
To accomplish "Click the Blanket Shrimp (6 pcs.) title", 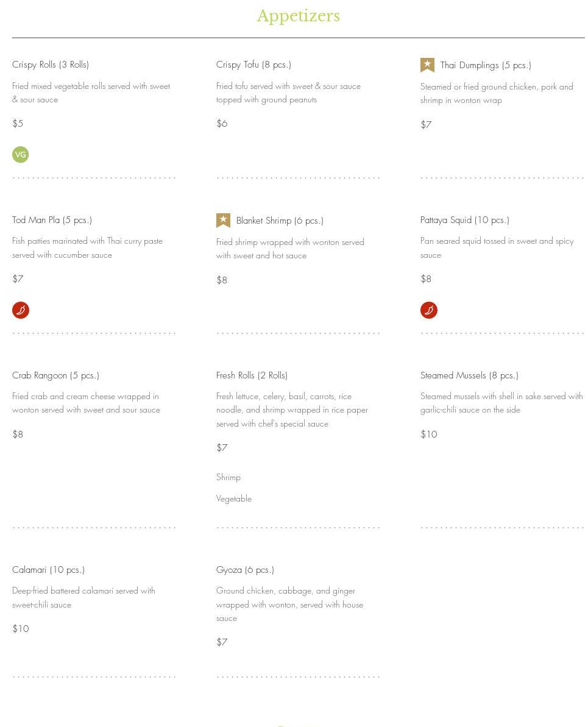I will click(280, 221).
